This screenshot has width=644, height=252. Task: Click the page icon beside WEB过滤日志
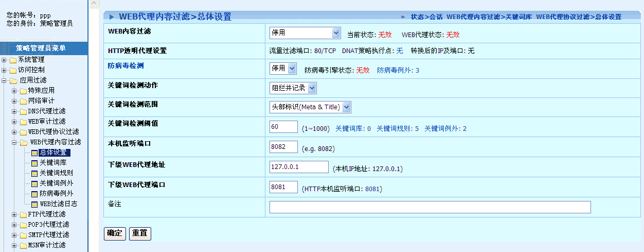(x=34, y=204)
